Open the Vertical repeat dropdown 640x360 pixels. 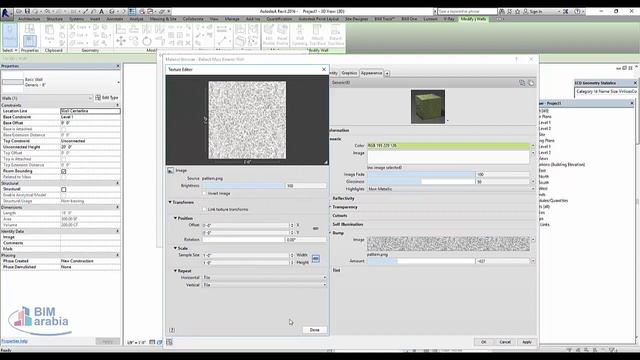264,285
